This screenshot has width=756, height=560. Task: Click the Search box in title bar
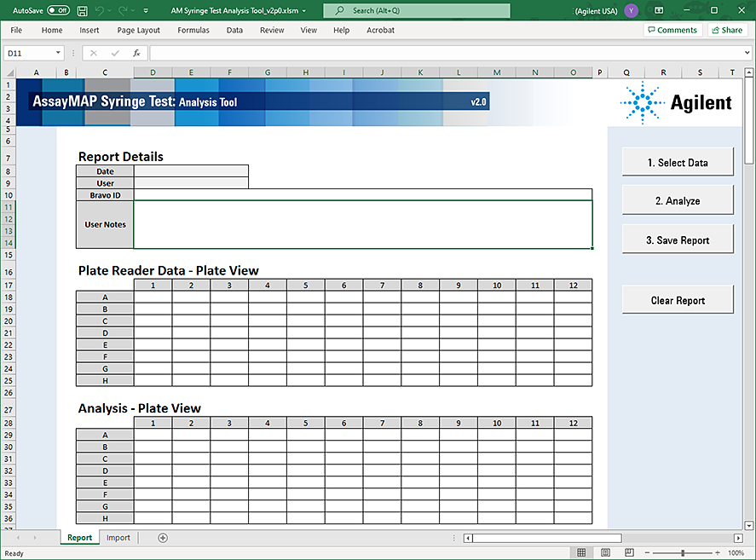point(417,10)
